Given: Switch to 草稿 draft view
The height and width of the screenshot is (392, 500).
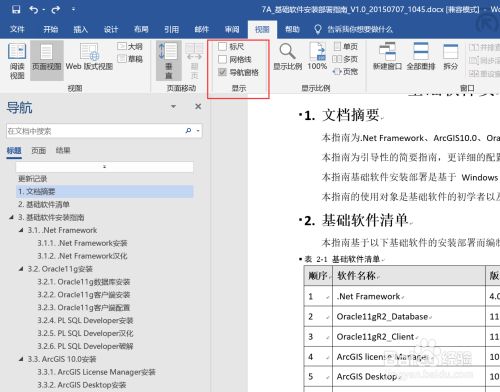Looking at the screenshot, I should (x=130, y=59).
